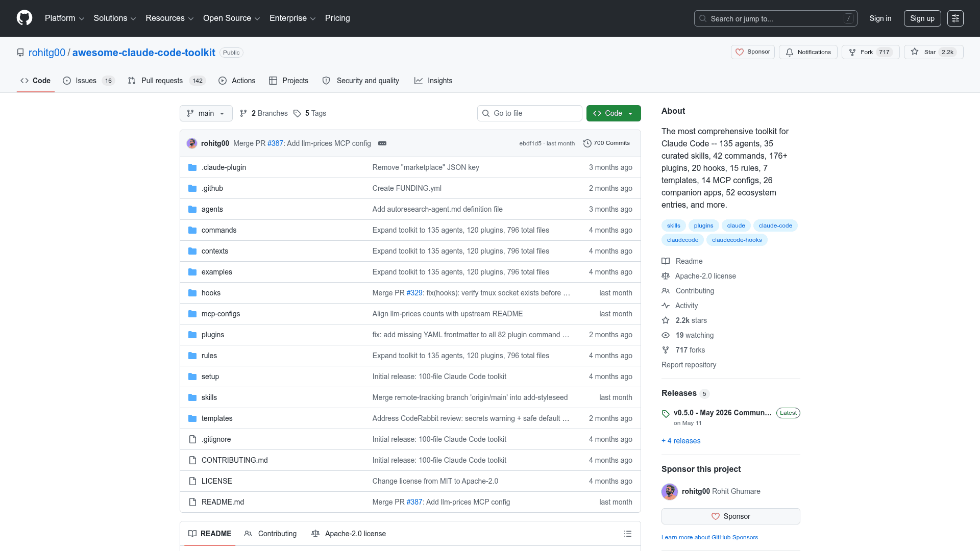Open the + 4 releases link
Viewport: 980px width, 551px height.
coord(681,441)
